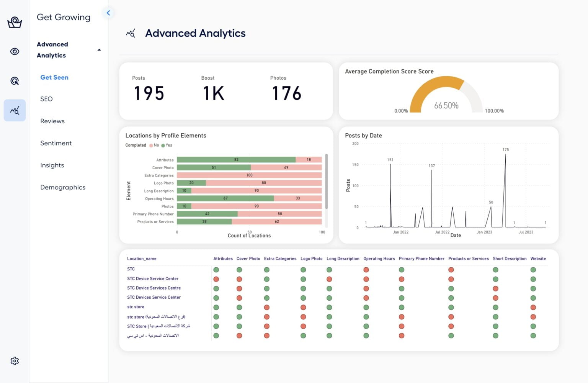Click the Advanced Analytics header chart icon
Image resolution: width=588 pixels, height=383 pixels.
[x=131, y=33]
